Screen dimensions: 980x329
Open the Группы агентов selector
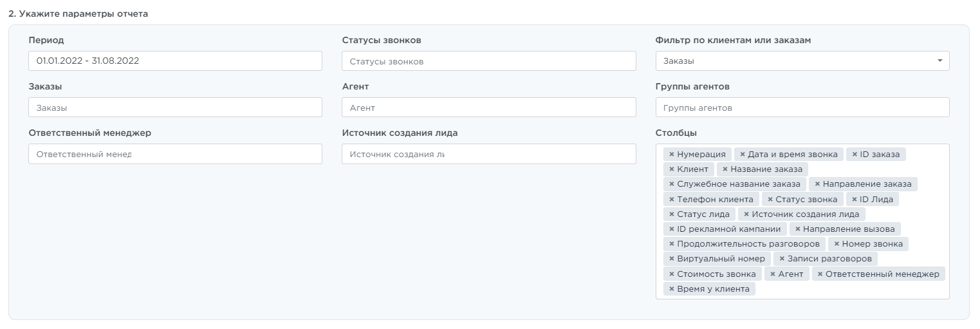coord(802,108)
